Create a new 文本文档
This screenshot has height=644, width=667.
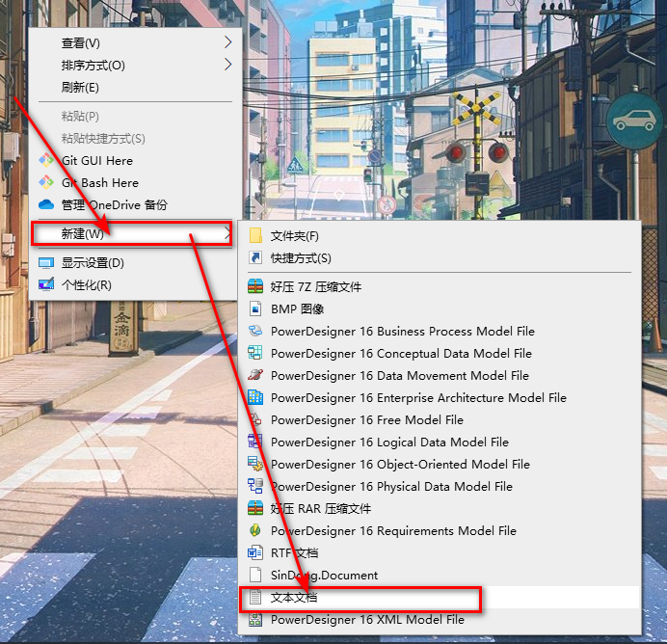(440, 597)
